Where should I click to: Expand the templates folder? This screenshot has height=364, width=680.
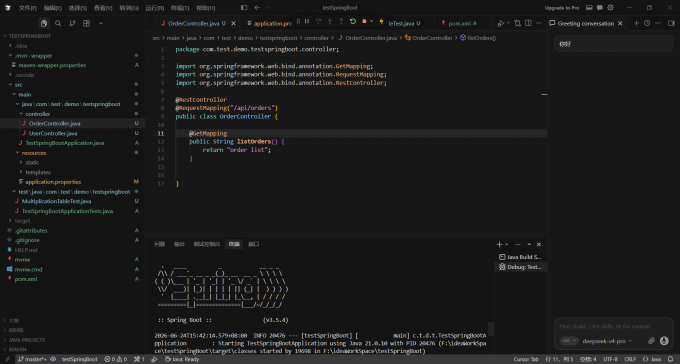coord(72,172)
